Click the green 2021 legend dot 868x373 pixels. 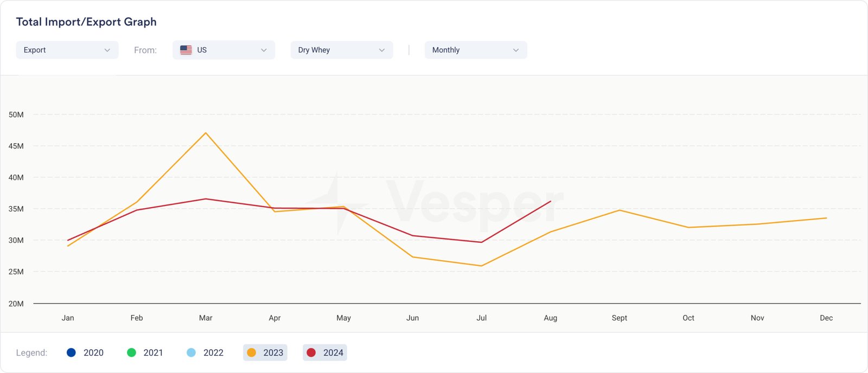tap(131, 352)
